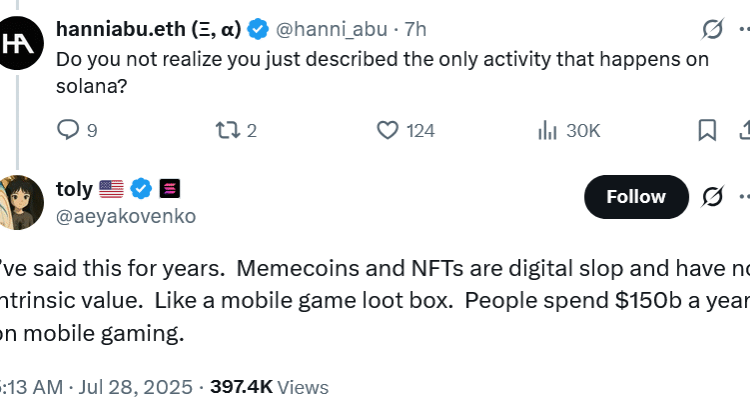Click Solana affiliate badge next to toly
This screenshot has height=414, width=750.
coord(169,188)
